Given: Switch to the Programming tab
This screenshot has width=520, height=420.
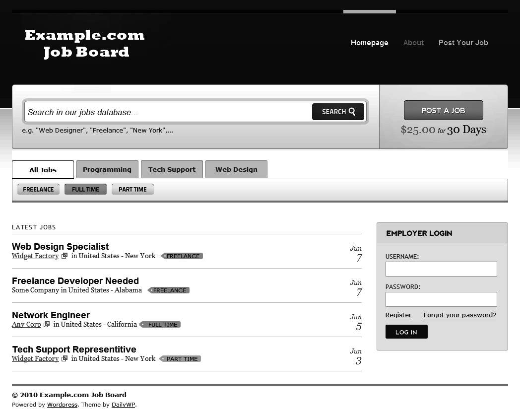Looking at the screenshot, I should (x=107, y=169).
